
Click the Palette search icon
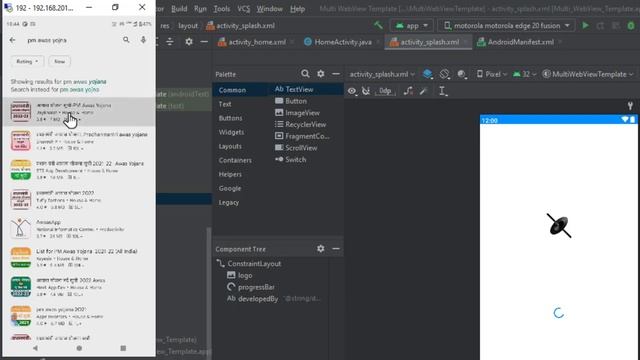click(x=305, y=73)
